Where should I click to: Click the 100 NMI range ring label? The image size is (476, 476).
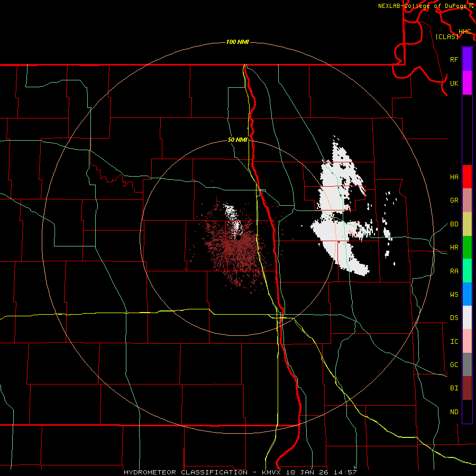(x=237, y=42)
